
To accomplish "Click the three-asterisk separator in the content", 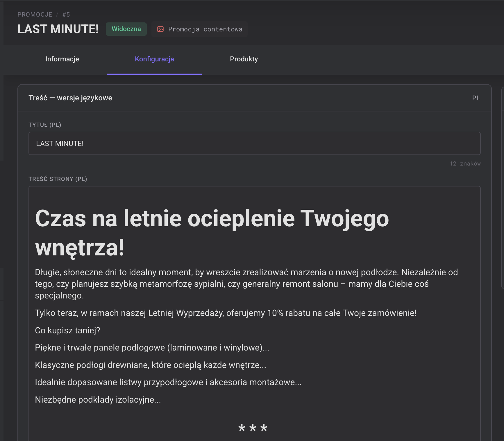I will (253, 428).
